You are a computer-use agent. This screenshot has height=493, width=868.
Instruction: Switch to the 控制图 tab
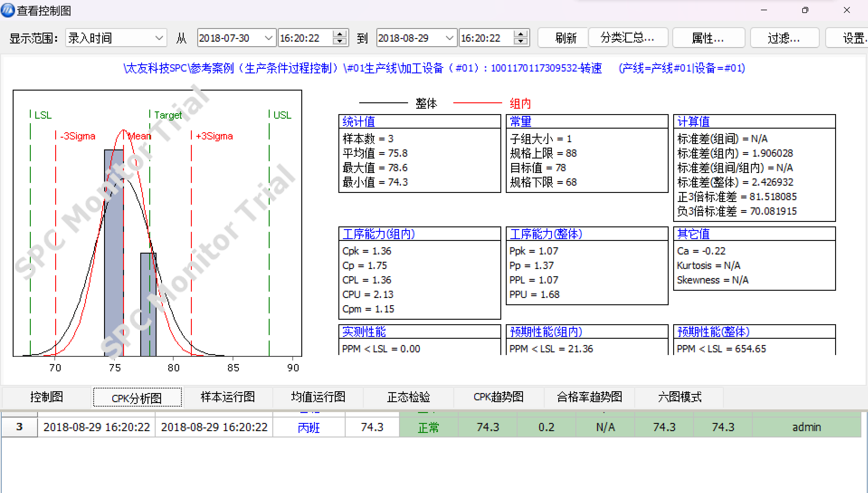[x=47, y=397]
